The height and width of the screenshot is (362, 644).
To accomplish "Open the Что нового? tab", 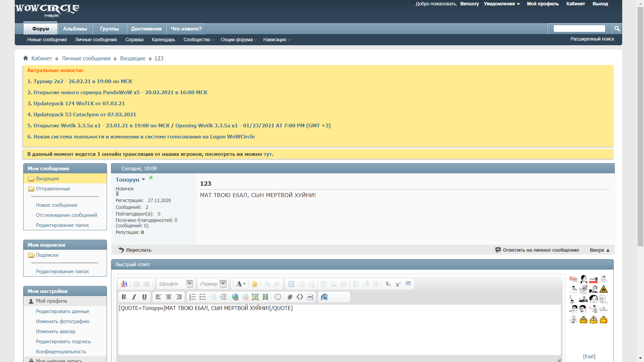I will pyautogui.click(x=186, y=29).
